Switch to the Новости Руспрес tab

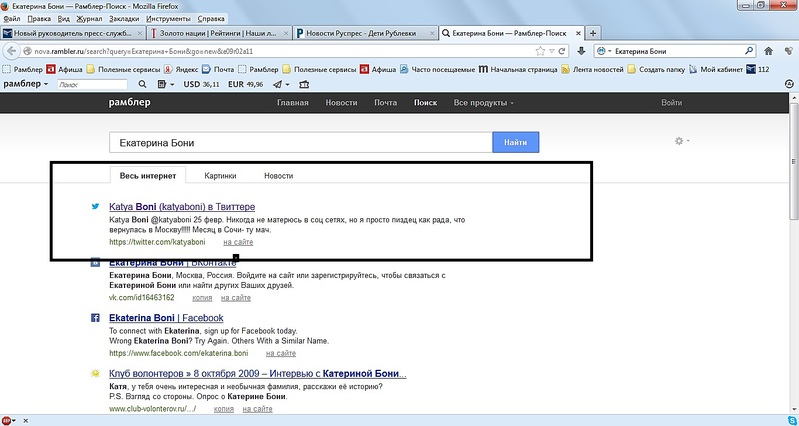coord(365,33)
